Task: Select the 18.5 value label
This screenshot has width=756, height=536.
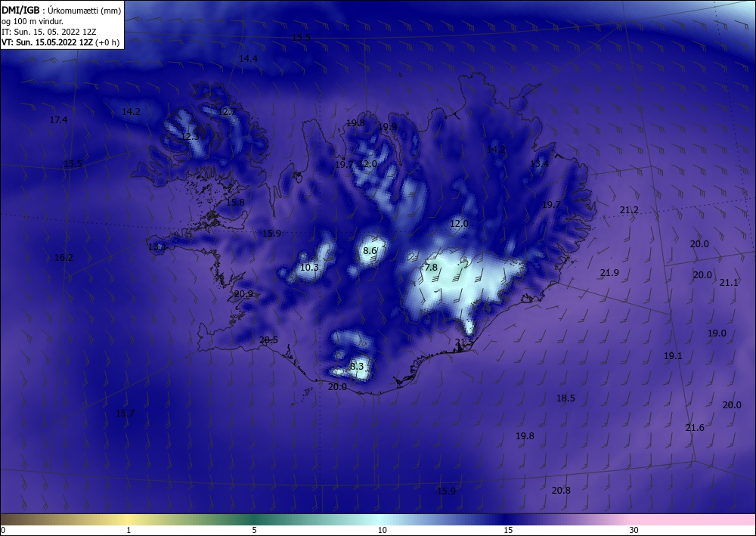Action: pyautogui.click(x=565, y=398)
